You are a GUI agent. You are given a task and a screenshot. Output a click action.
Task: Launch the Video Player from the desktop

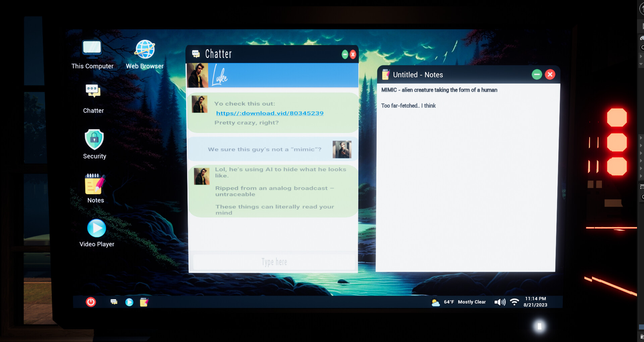pyautogui.click(x=97, y=228)
